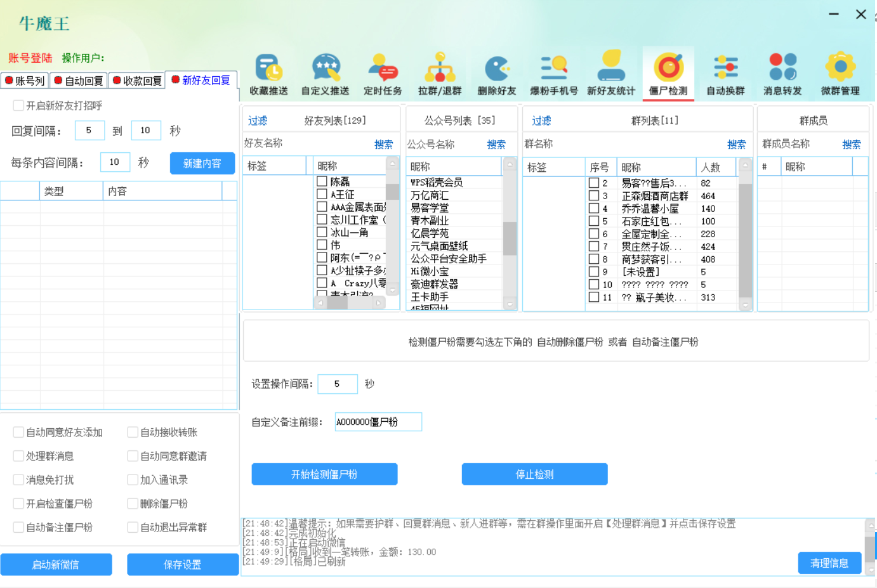Open the 爆粉手机号 tool
Viewport: 877px width, 588px height.
pos(554,74)
